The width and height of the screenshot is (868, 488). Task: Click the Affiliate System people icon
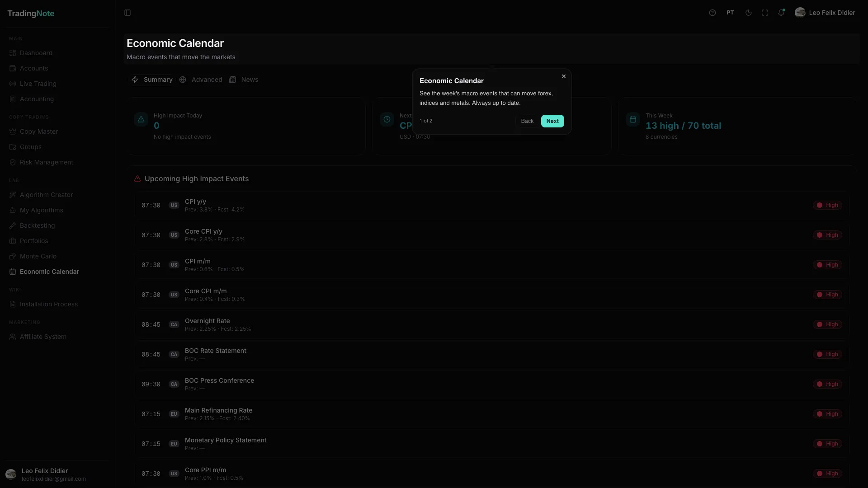pos(13,337)
